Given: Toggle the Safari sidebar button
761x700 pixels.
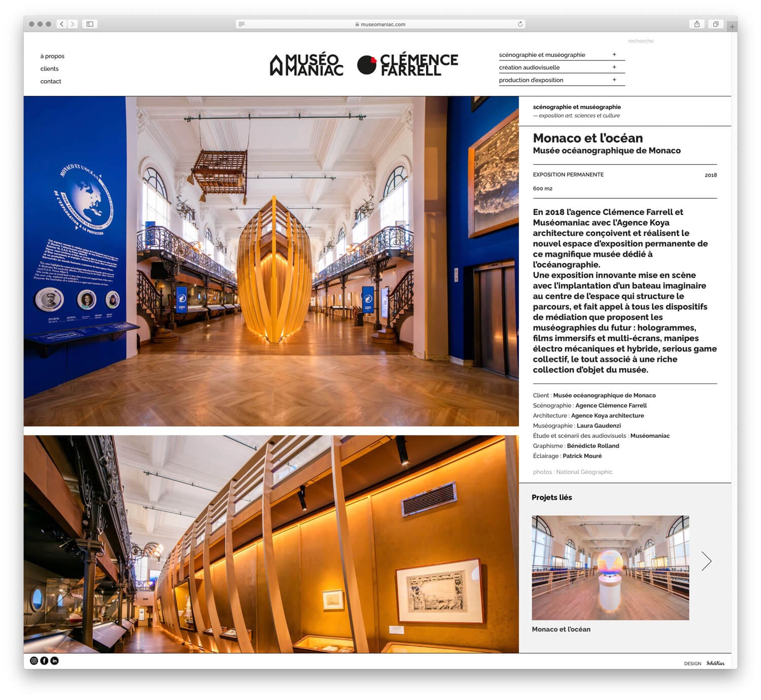Looking at the screenshot, I should (x=90, y=24).
